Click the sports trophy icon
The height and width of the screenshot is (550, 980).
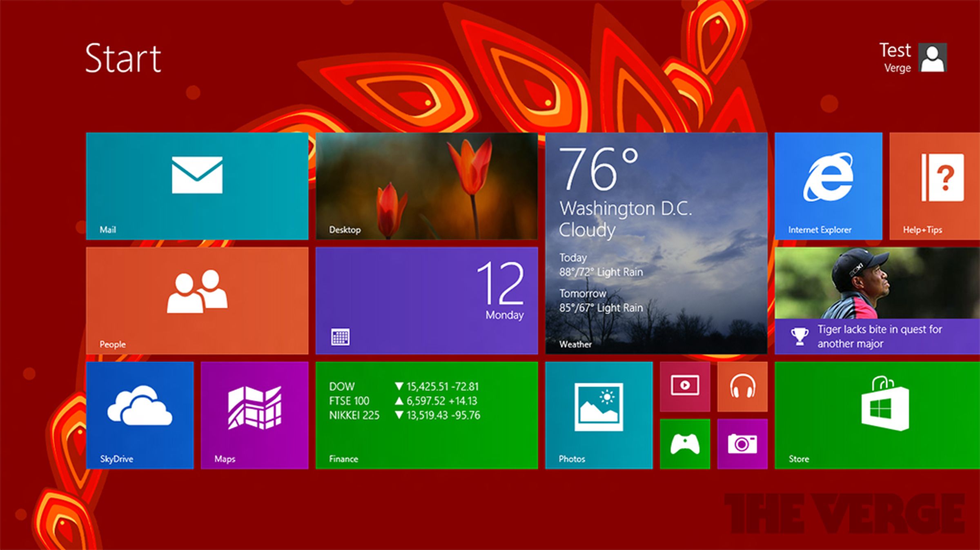coord(800,337)
